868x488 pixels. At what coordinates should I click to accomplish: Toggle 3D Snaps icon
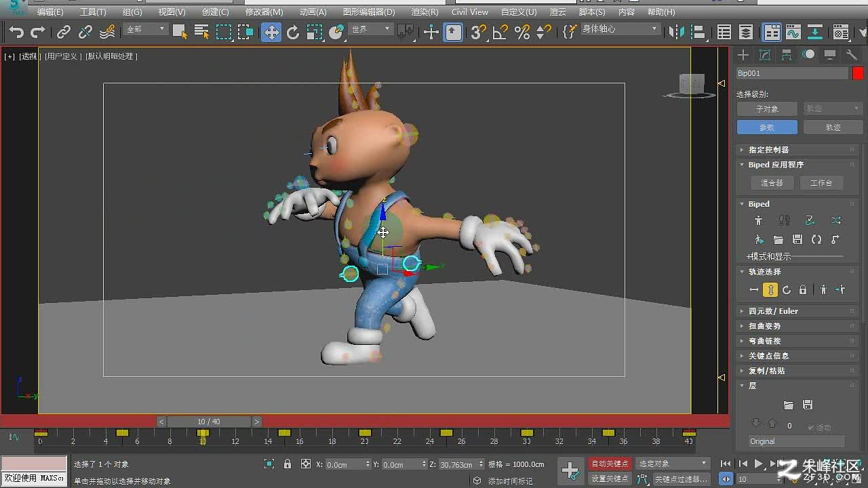[479, 32]
